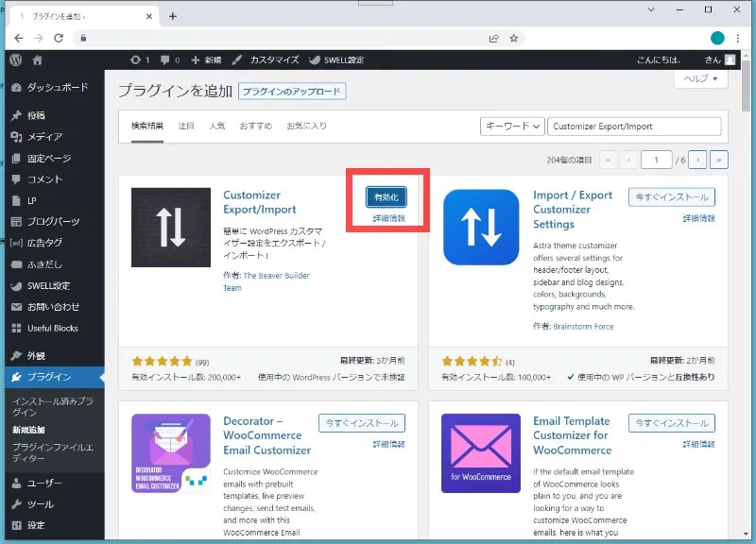The image size is (756, 544).
Task: Switch to お気に入り tab
Action: pyautogui.click(x=306, y=127)
